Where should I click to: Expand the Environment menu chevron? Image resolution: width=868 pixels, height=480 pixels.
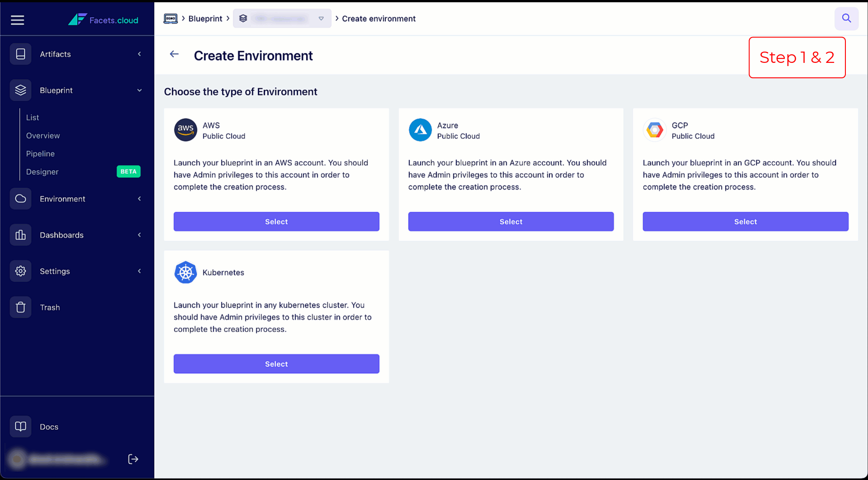tap(139, 199)
